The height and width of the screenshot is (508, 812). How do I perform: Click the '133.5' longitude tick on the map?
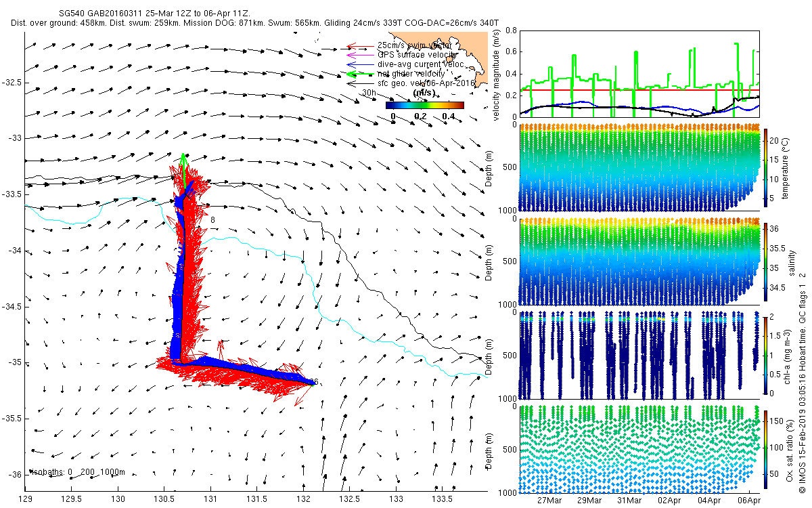442,499
